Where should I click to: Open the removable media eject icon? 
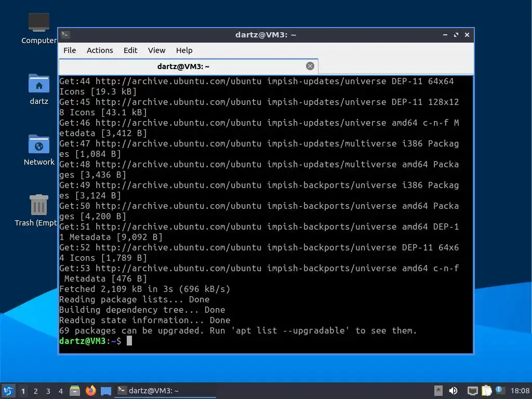[438, 391]
